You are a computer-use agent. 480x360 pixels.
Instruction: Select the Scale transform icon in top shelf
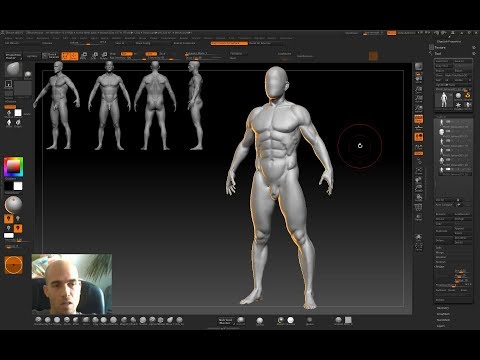click(x=95, y=56)
